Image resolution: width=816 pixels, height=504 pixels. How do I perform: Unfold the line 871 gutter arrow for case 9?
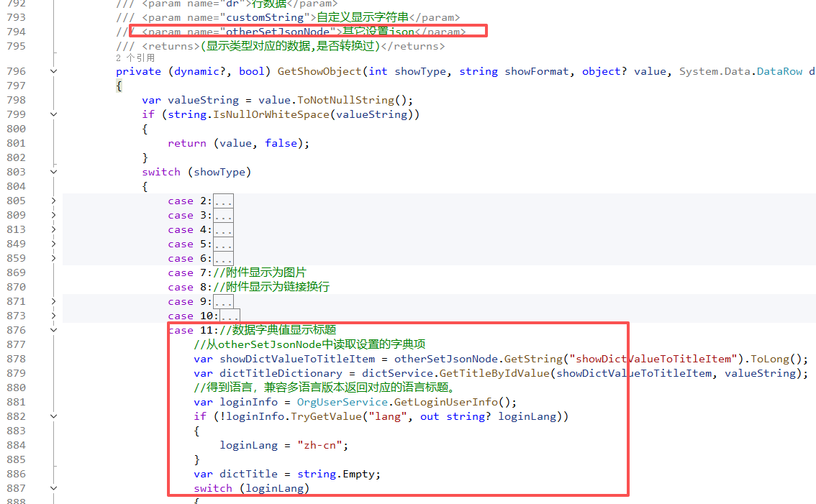coord(53,301)
